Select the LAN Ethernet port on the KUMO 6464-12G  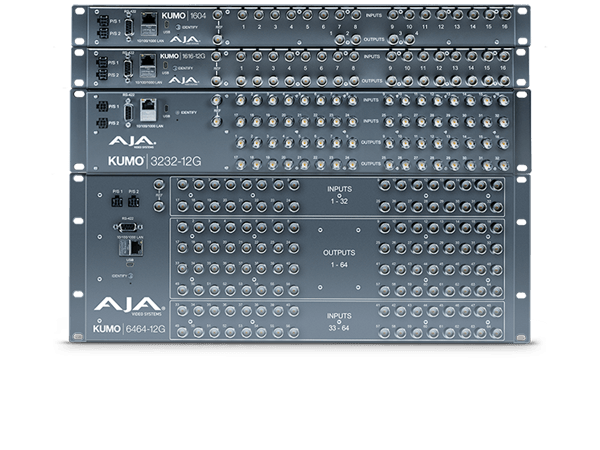tap(130, 248)
